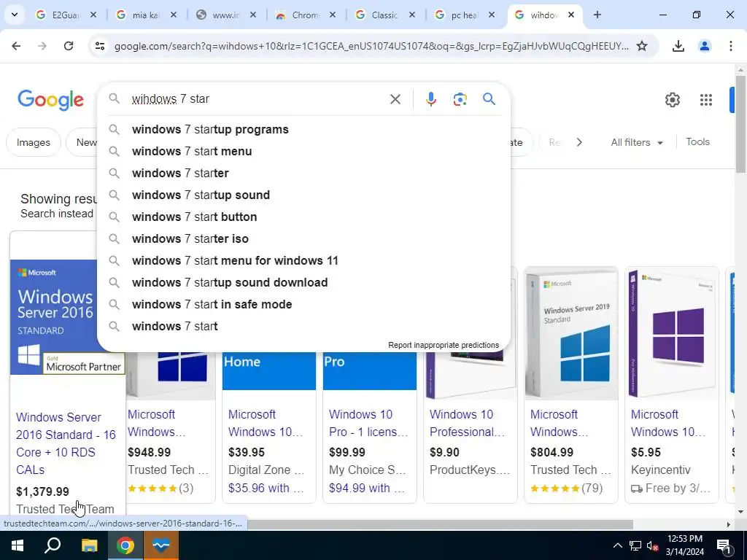Click the network tray icon
The width and height of the screenshot is (747, 560).
coord(635,545)
